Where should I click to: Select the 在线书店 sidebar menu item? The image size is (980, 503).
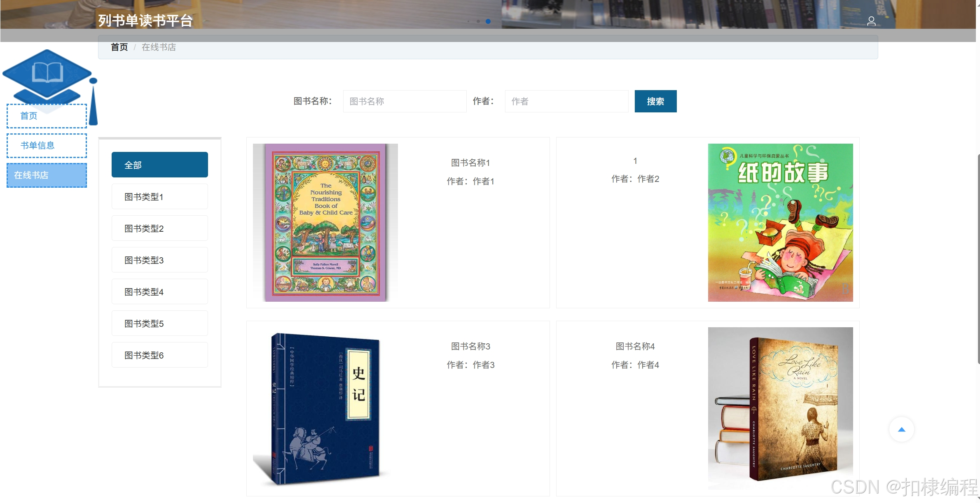click(x=47, y=175)
